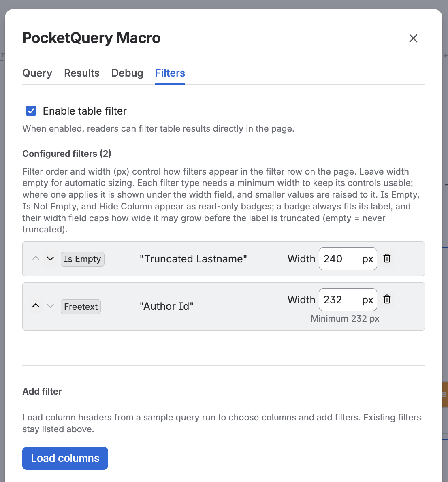Select the Filters tab

coord(170,73)
